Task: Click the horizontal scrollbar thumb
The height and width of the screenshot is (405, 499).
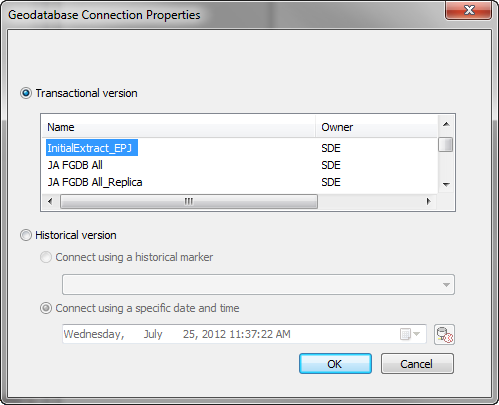Action: point(189,201)
